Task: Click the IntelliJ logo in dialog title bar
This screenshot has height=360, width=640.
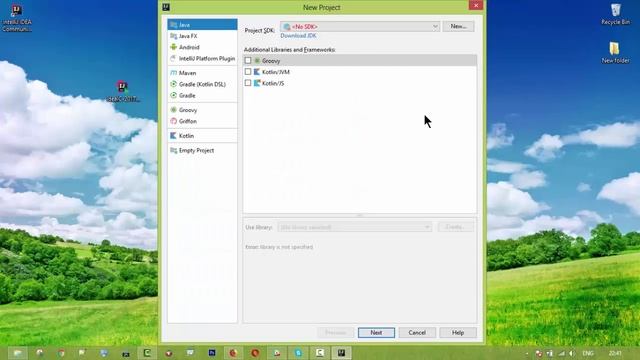Action: point(166,7)
